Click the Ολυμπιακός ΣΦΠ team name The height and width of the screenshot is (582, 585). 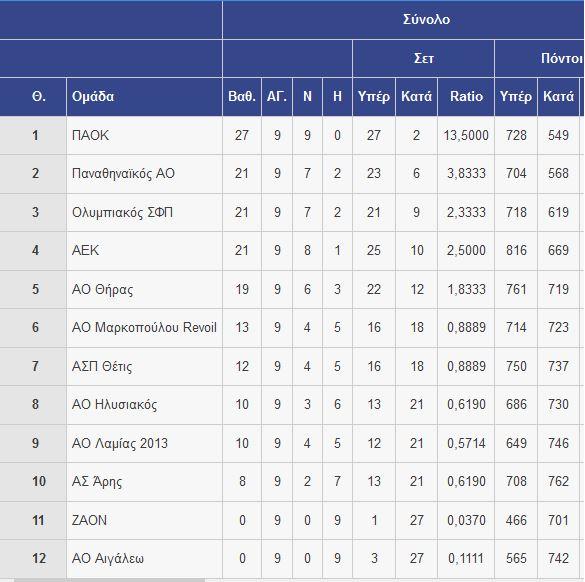(x=122, y=212)
